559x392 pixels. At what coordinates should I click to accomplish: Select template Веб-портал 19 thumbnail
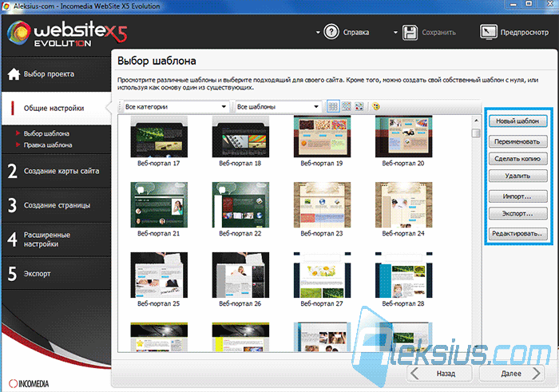[323, 137]
